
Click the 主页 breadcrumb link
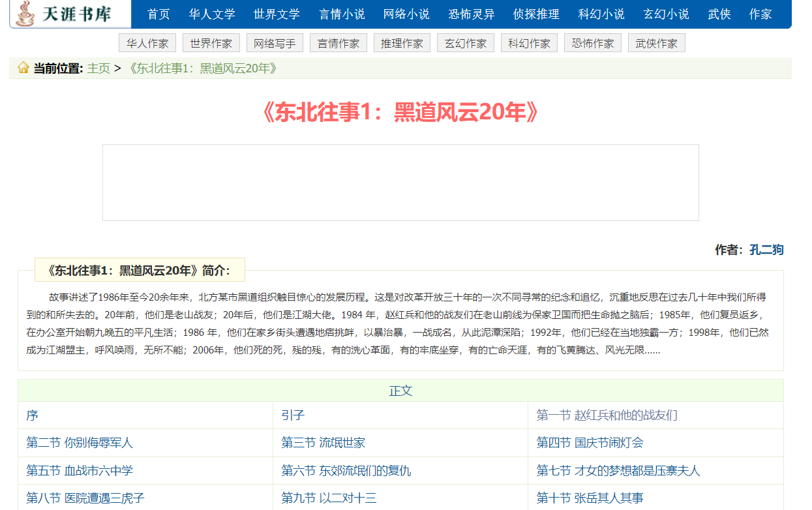[98, 68]
